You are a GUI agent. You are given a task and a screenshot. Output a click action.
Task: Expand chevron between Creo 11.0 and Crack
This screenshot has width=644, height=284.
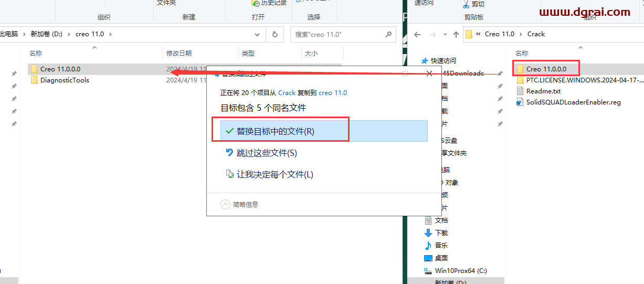(521, 34)
